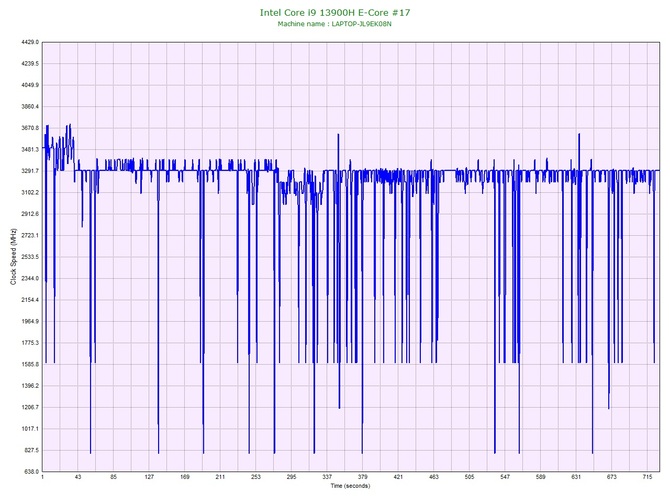Click the 127 time-axis tick label
670x503 pixels.
point(149,477)
